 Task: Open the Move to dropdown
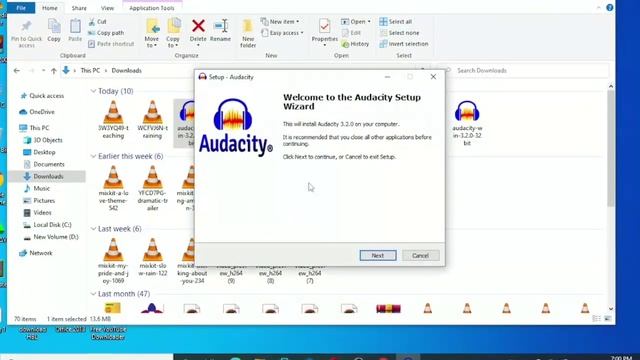point(152,33)
